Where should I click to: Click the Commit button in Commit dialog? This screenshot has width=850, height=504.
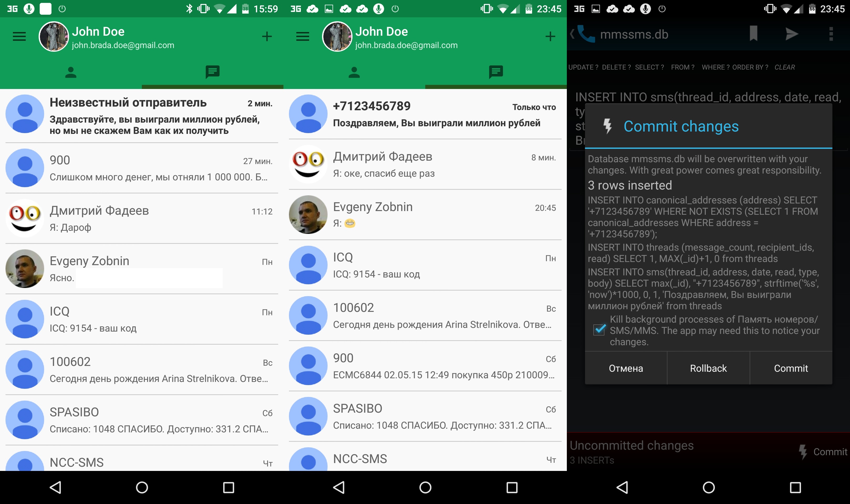click(791, 367)
